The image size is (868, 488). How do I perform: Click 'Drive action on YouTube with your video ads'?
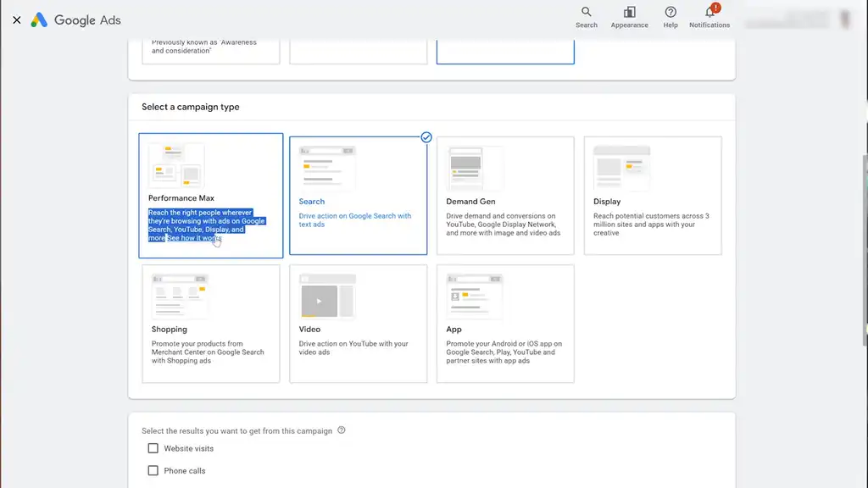click(x=353, y=347)
